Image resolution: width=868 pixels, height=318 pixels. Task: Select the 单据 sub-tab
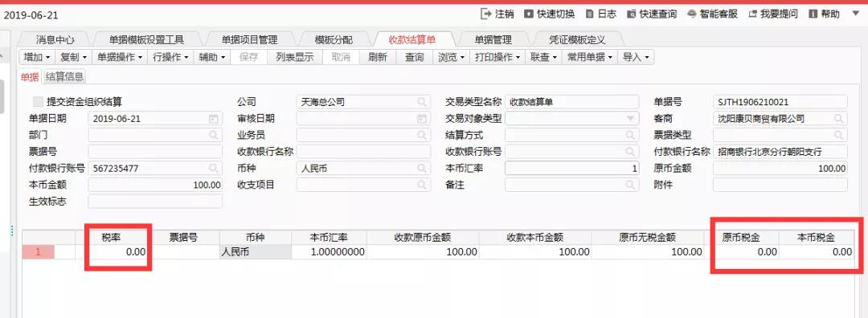(30, 77)
